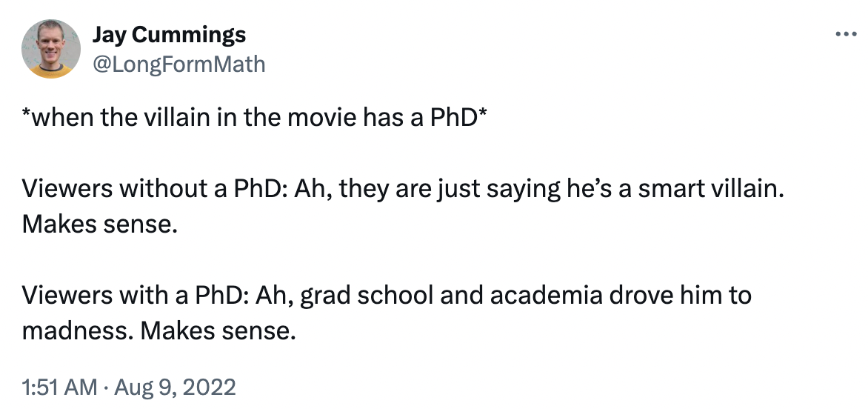Click the word "smart" in the tweet

658,190
